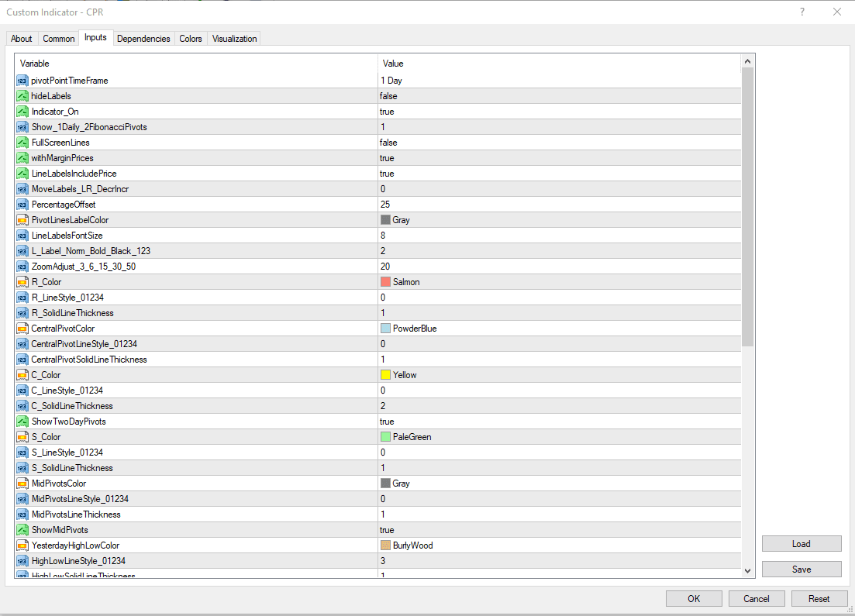Click the icon next to R_Color variable

tap(22, 282)
